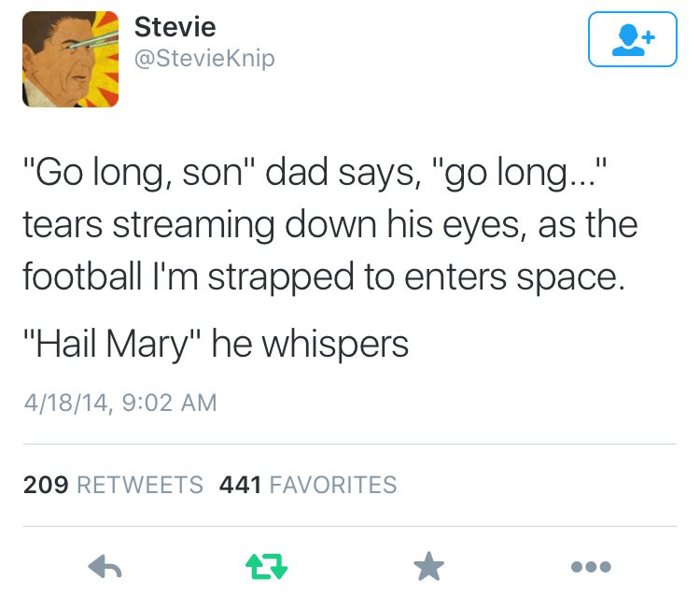The width and height of the screenshot is (700, 594).
Task: Click the 4/18/14 date in the timestamp
Action: pyautogui.click(x=59, y=403)
